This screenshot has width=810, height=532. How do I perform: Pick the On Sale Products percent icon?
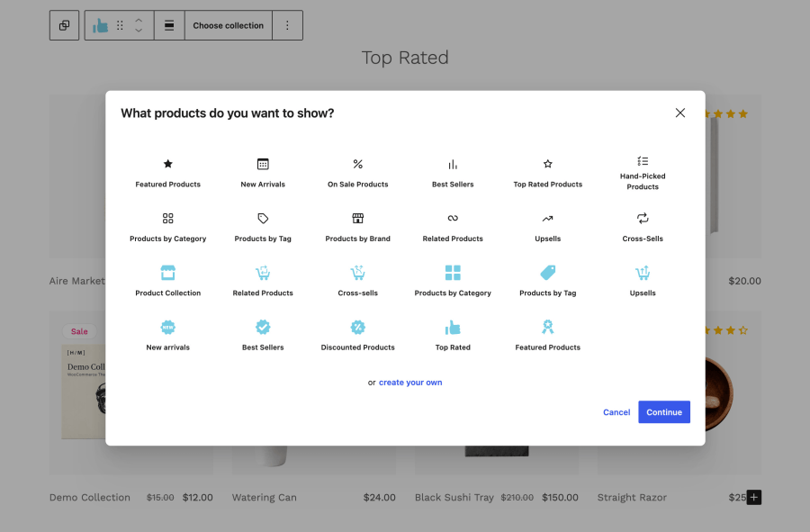click(x=358, y=164)
